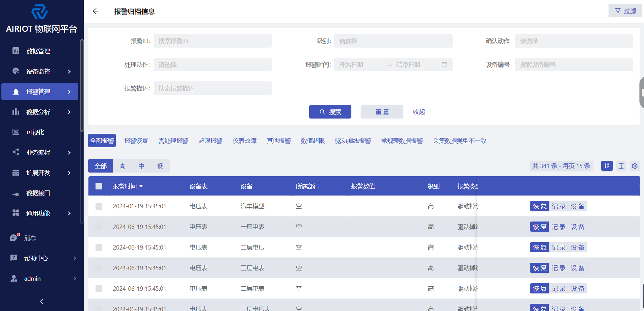Expand the 业务流程 submenu chevron
Image resolution: width=644 pixels, height=311 pixels.
(x=69, y=152)
